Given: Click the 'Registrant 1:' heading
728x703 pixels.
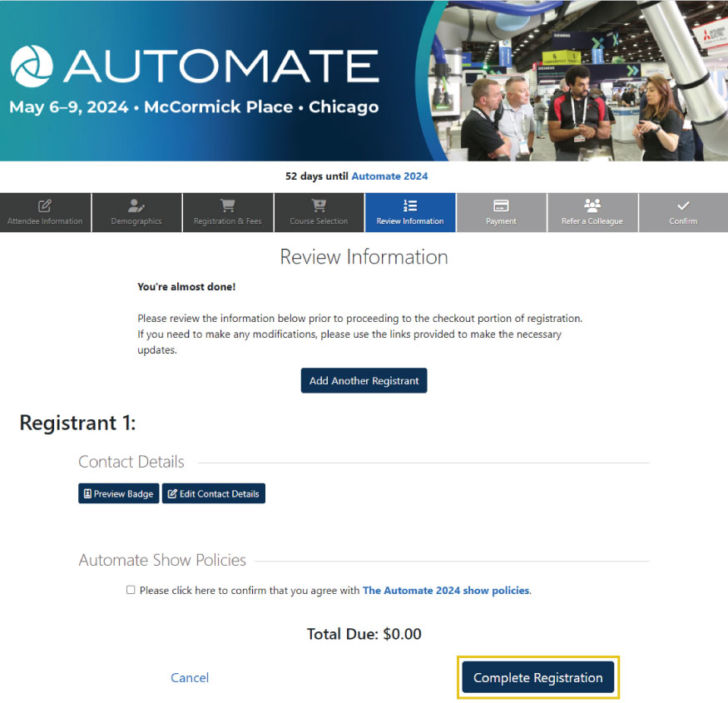Looking at the screenshot, I should click(77, 423).
